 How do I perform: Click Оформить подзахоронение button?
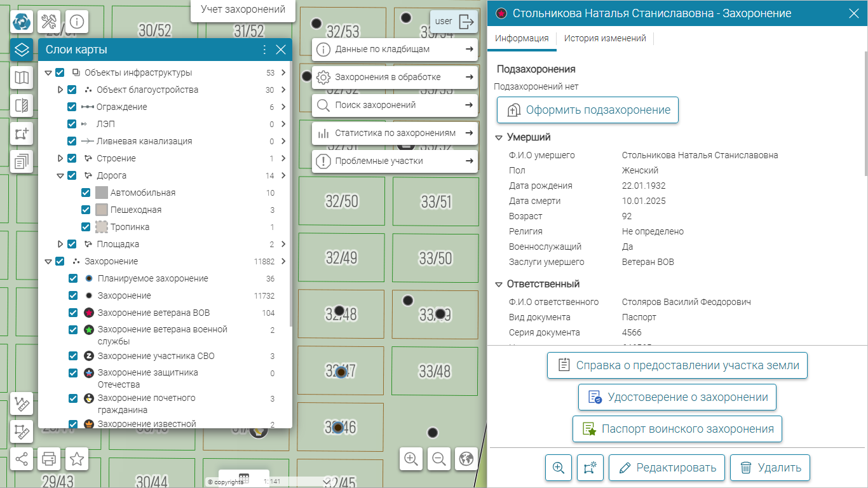588,110
